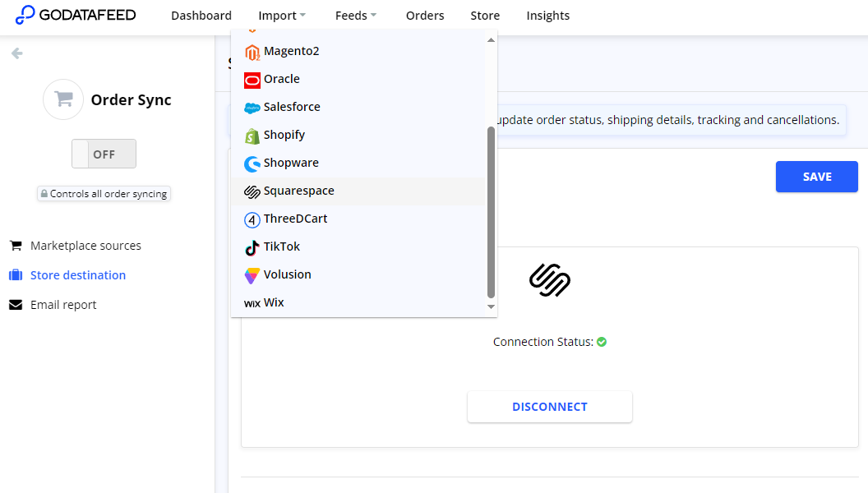Open the Dashboard page

click(201, 16)
